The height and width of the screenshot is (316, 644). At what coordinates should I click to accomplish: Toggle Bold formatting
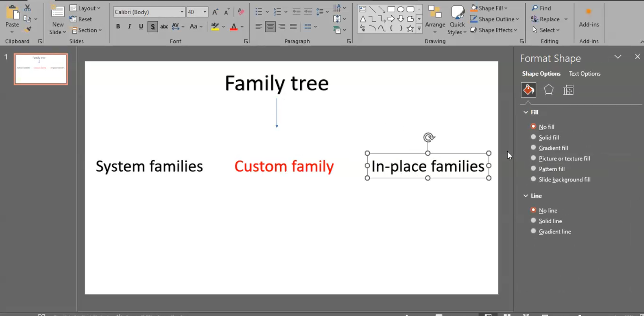pyautogui.click(x=118, y=27)
